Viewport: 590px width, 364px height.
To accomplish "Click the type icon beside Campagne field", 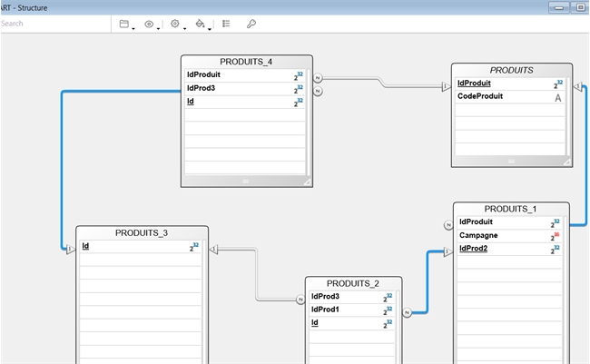I will click(x=556, y=236).
